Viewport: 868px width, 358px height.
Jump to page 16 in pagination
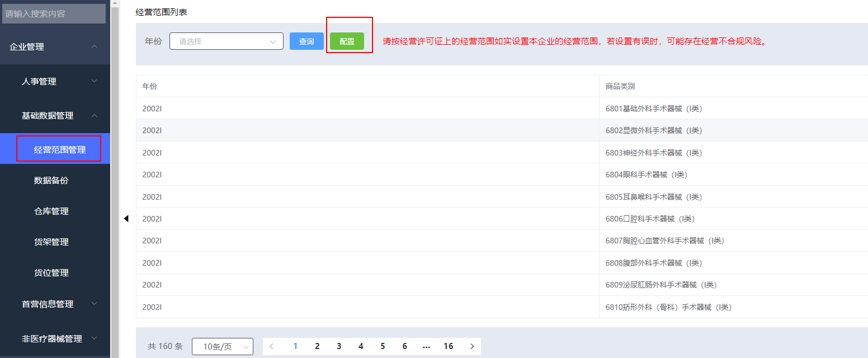tap(448, 346)
